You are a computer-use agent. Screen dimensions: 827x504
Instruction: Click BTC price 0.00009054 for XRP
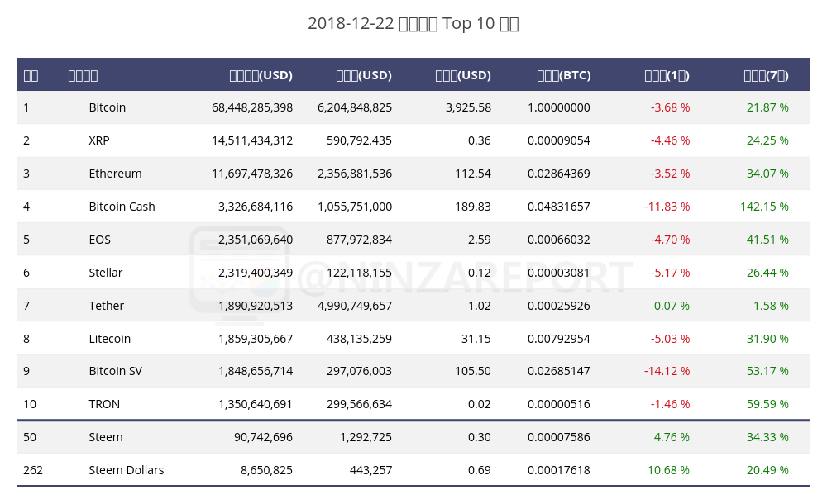point(558,140)
